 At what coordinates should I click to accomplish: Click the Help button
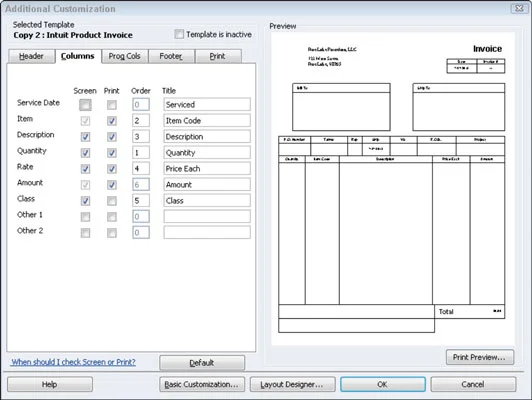[50, 384]
